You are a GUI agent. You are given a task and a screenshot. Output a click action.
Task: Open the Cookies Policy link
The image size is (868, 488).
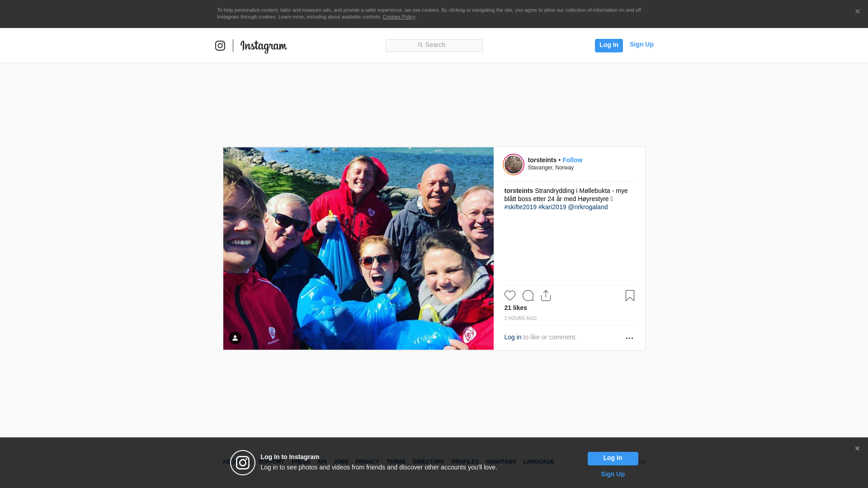(x=399, y=17)
